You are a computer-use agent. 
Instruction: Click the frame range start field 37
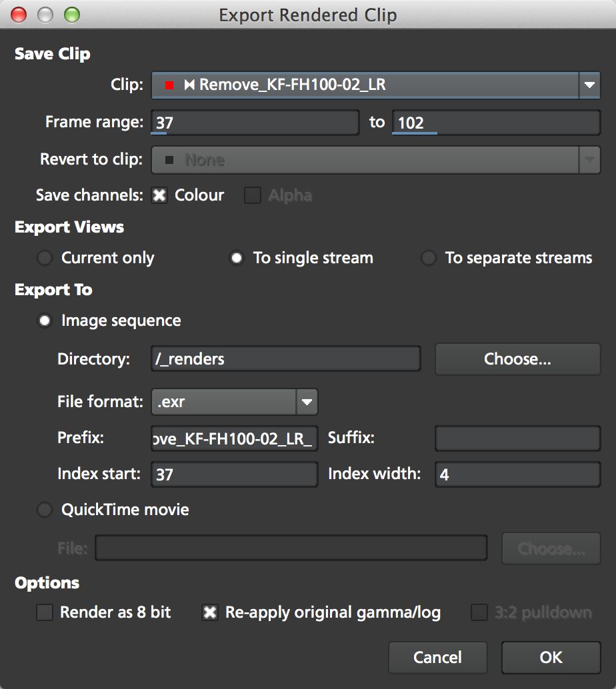pos(255,123)
